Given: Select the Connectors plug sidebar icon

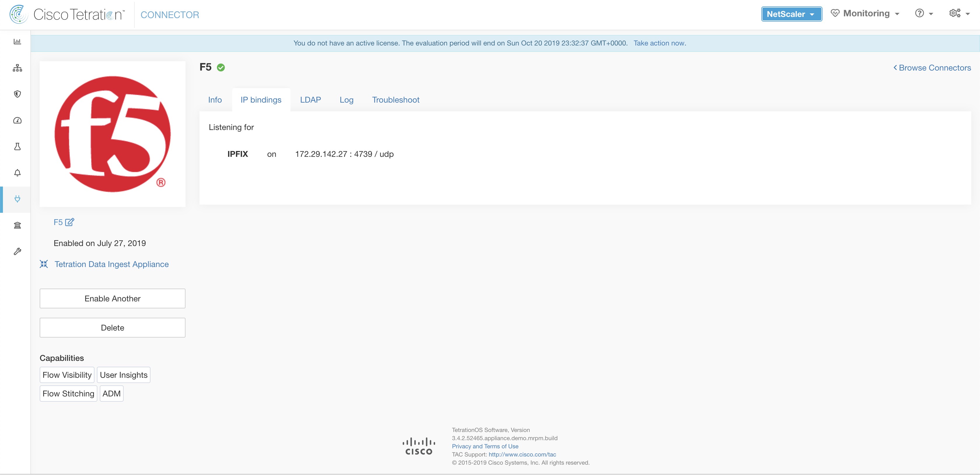Looking at the screenshot, I should pos(17,199).
